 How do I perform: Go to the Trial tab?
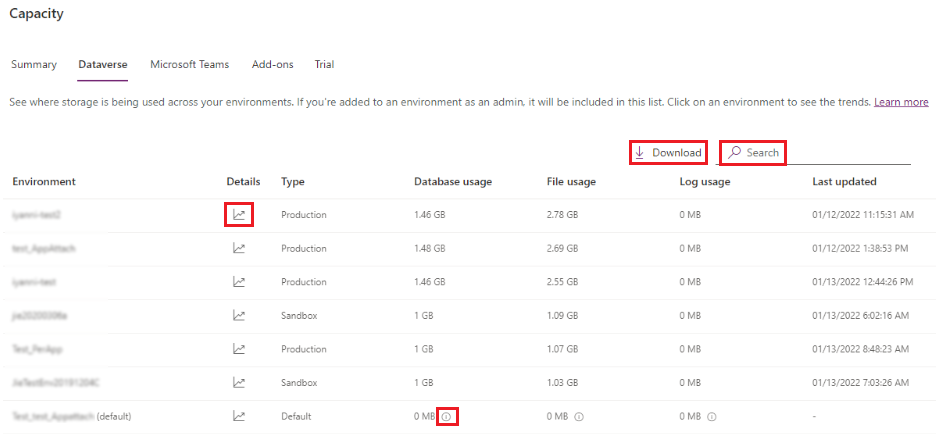[x=324, y=65]
